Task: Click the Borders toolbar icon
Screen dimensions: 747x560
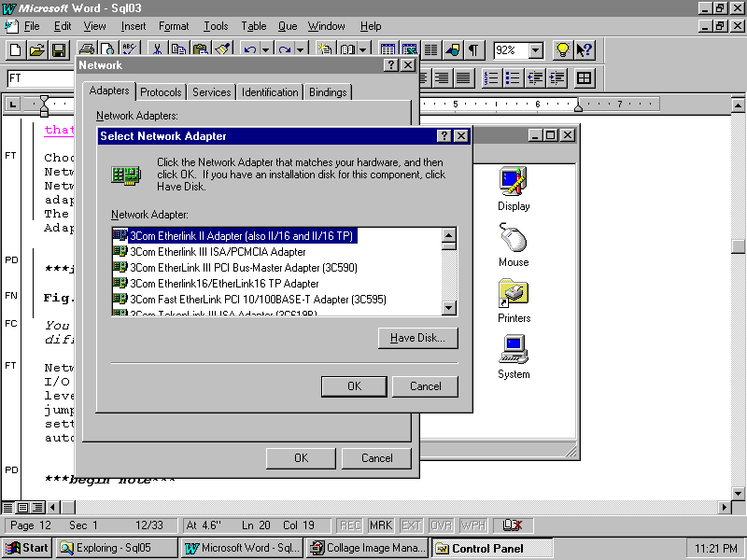Action: [585, 78]
